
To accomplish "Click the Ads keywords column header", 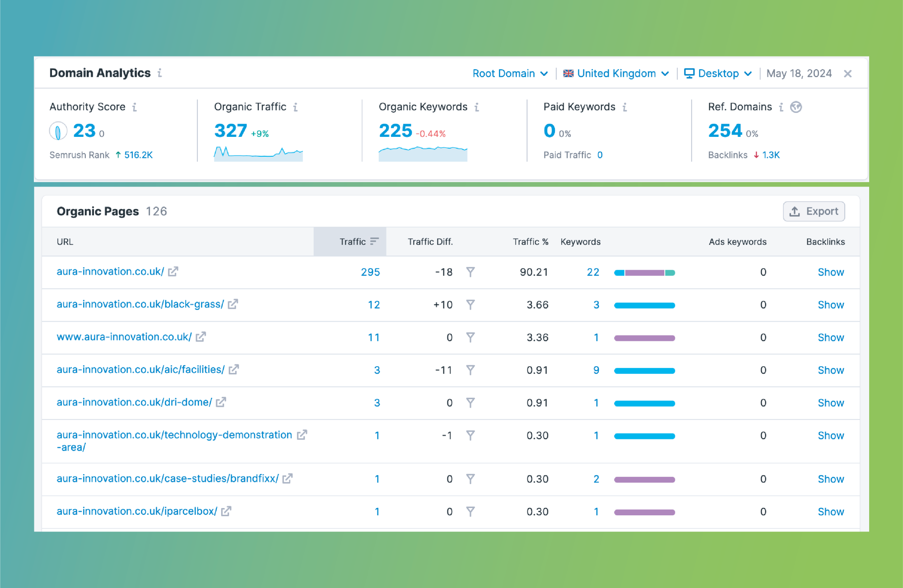I will [x=738, y=242].
